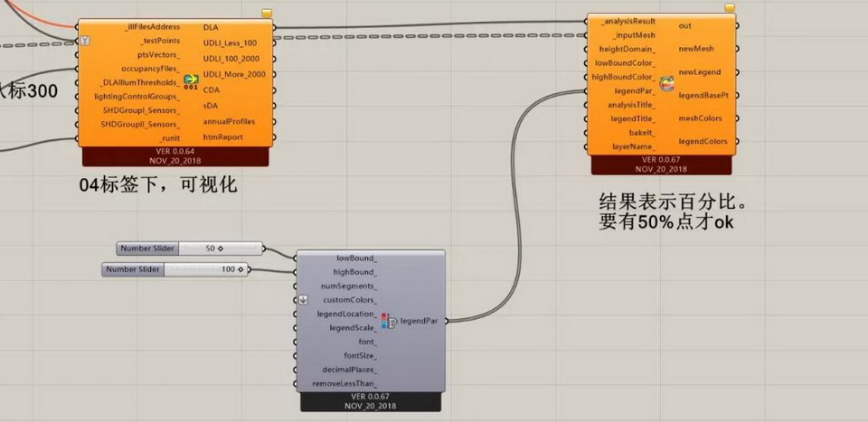Select the first Number Slider label
The image size is (868, 422).
pos(148,249)
